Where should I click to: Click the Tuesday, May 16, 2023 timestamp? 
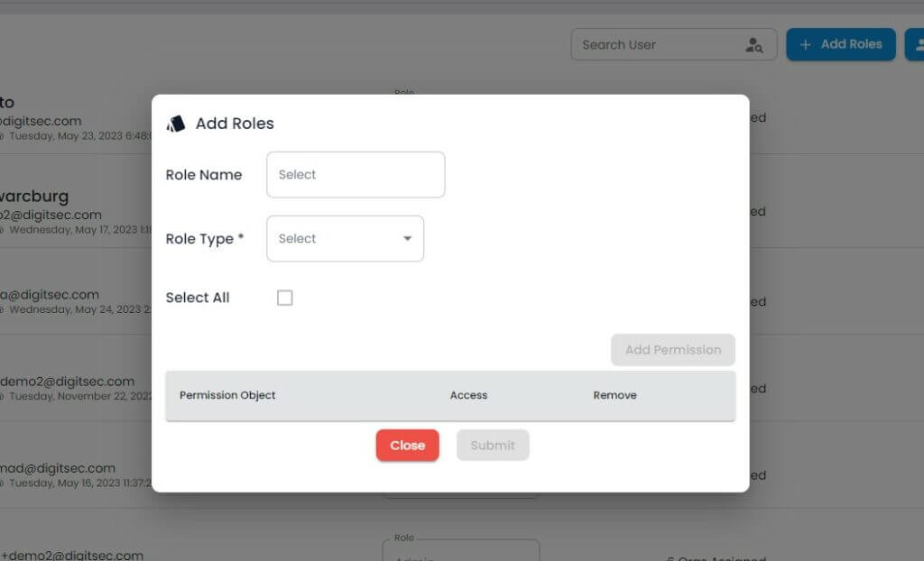pos(79,483)
